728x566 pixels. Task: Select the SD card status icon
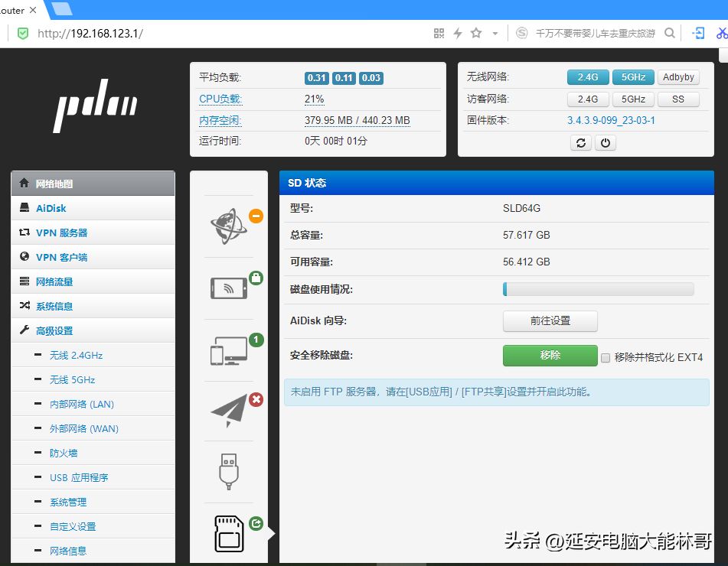point(229,534)
